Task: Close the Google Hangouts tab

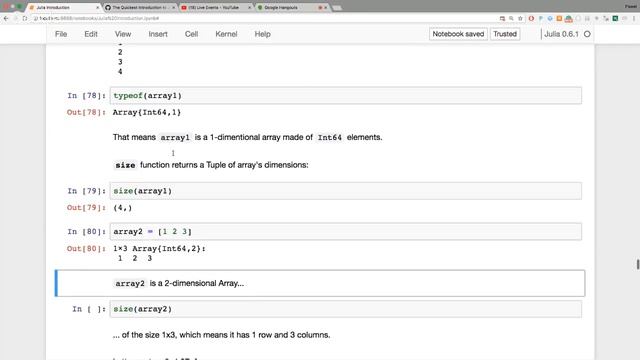Action: click(x=326, y=7)
